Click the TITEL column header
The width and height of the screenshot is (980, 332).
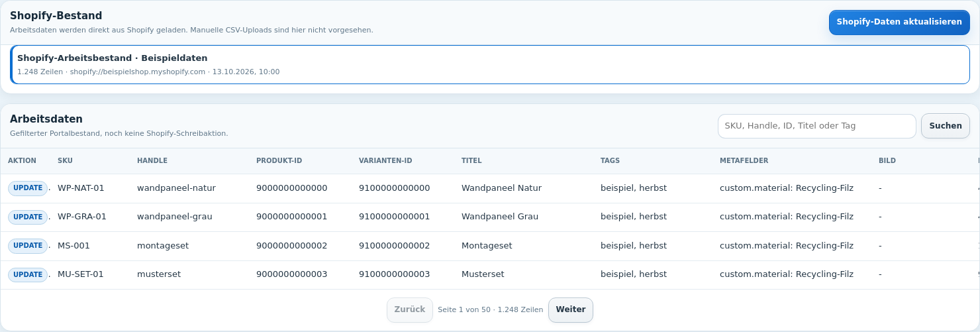[471, 161]
